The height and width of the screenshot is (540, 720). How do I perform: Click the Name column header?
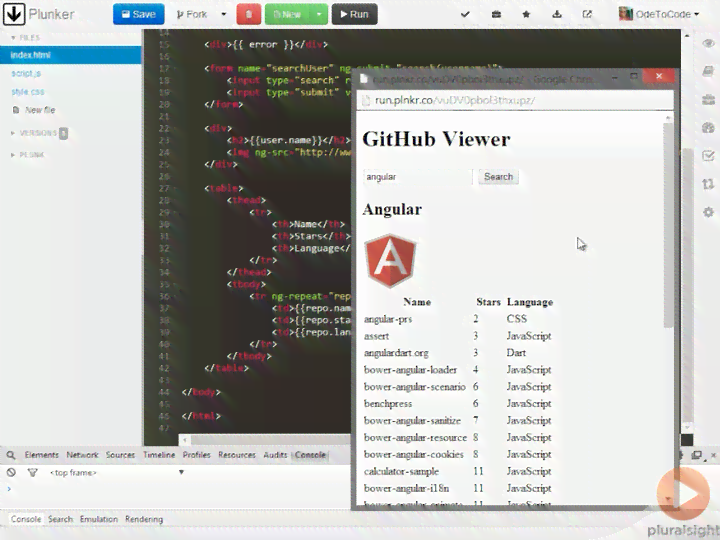tap(417, 302)
